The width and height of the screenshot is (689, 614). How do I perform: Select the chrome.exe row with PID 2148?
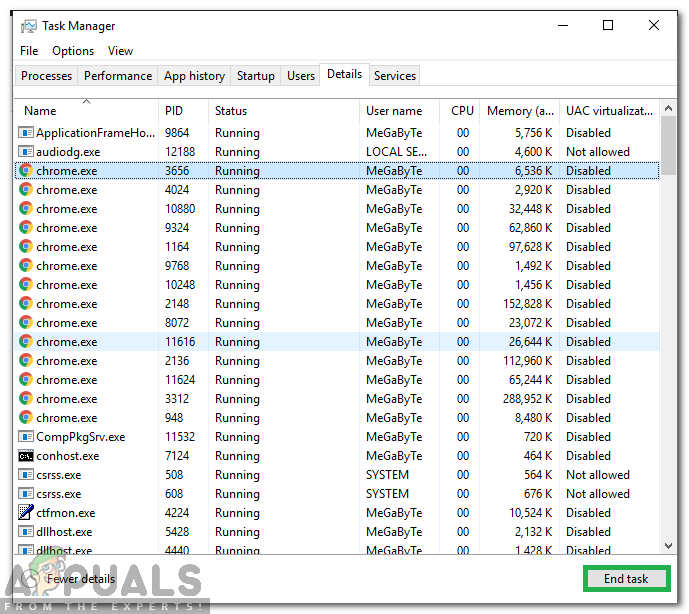[337, 304]
